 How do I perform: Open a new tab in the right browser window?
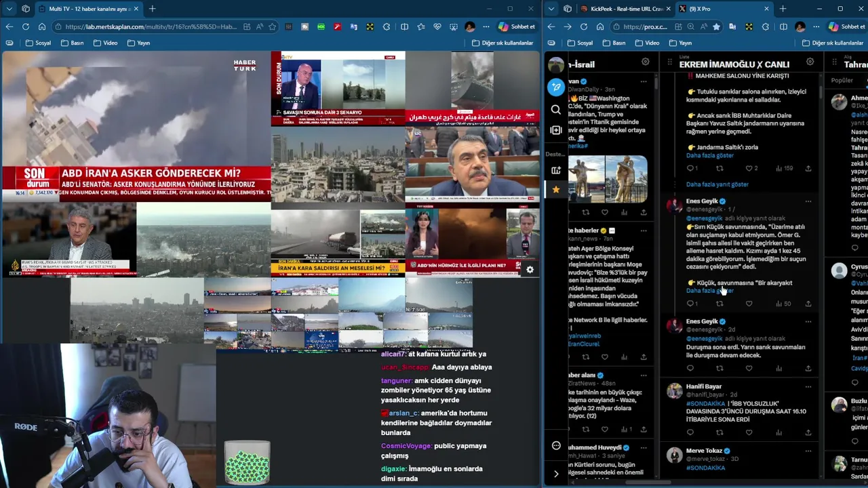pyautogui.click(x=783, y=9)
